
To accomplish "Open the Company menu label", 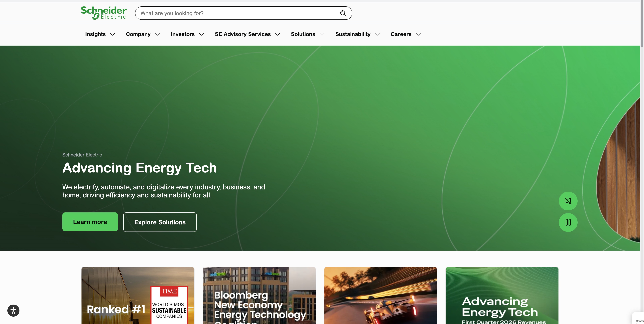I will [x=138, y=34].
